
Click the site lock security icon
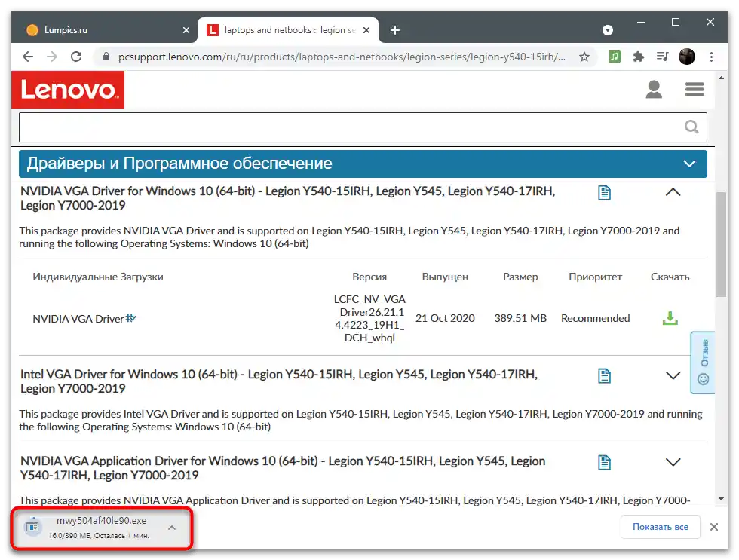[106, 57]
